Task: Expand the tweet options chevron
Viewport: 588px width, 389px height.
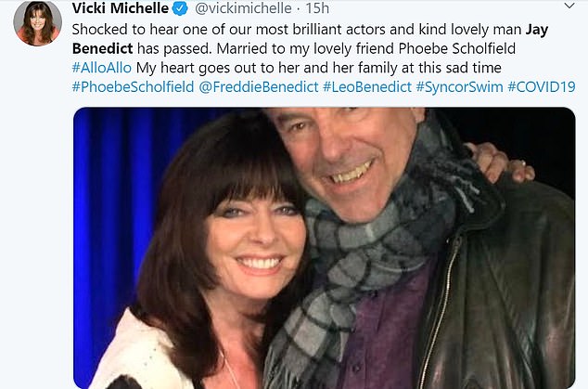Action: point(569,6)
